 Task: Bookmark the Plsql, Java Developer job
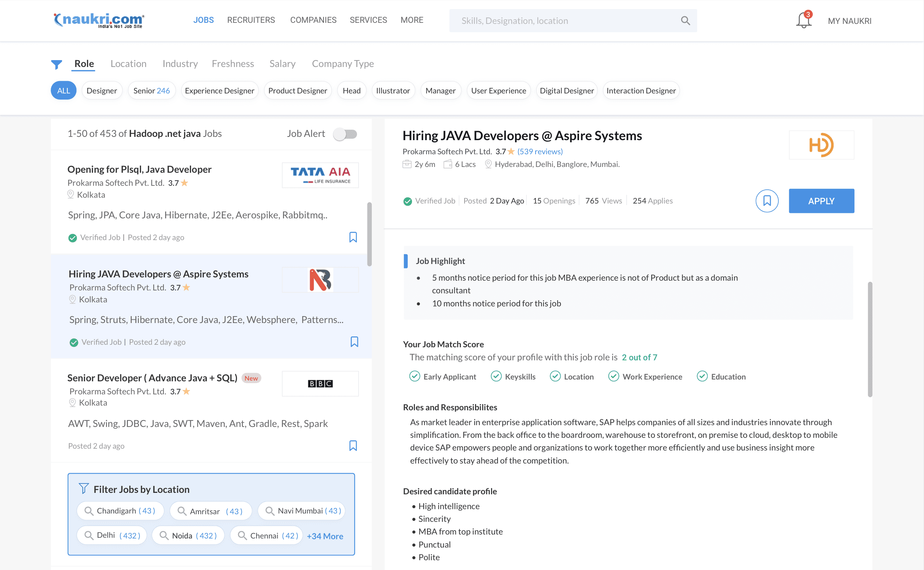click(353, 237)
